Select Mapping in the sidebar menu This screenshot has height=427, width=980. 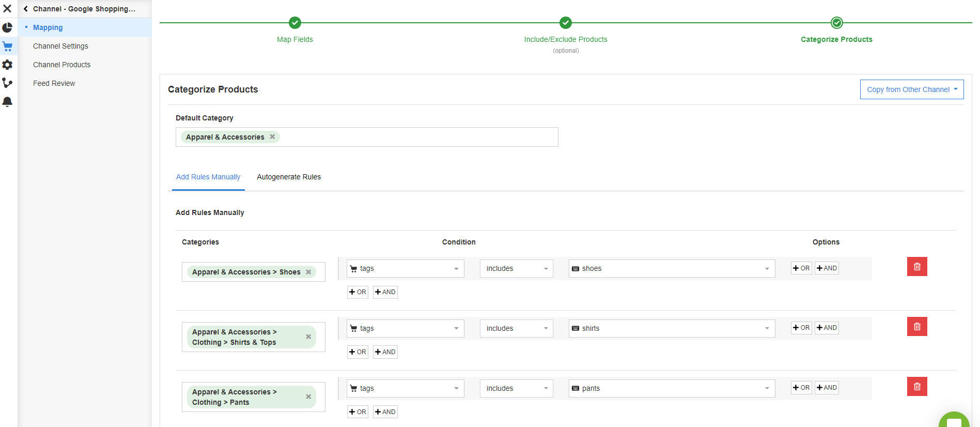[48, 27]
